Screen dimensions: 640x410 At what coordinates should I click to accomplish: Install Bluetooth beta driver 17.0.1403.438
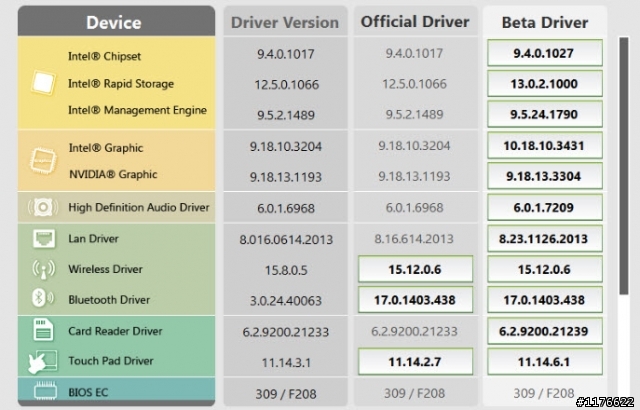coord(544,300)
